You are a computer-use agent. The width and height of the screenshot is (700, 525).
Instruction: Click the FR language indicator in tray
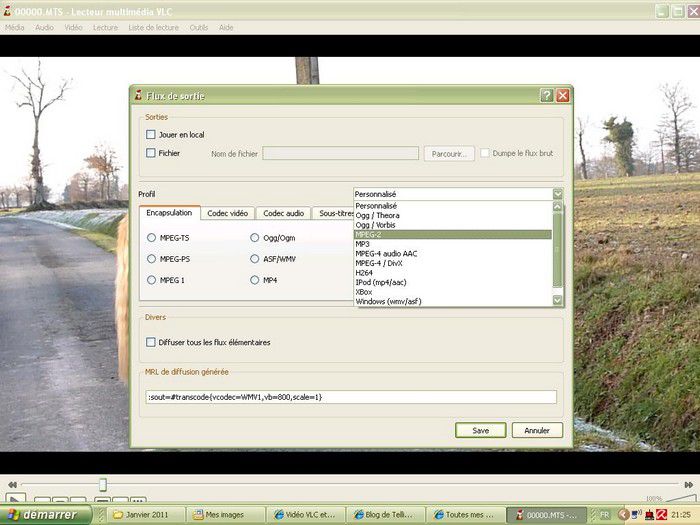click(x=605, y=515)
